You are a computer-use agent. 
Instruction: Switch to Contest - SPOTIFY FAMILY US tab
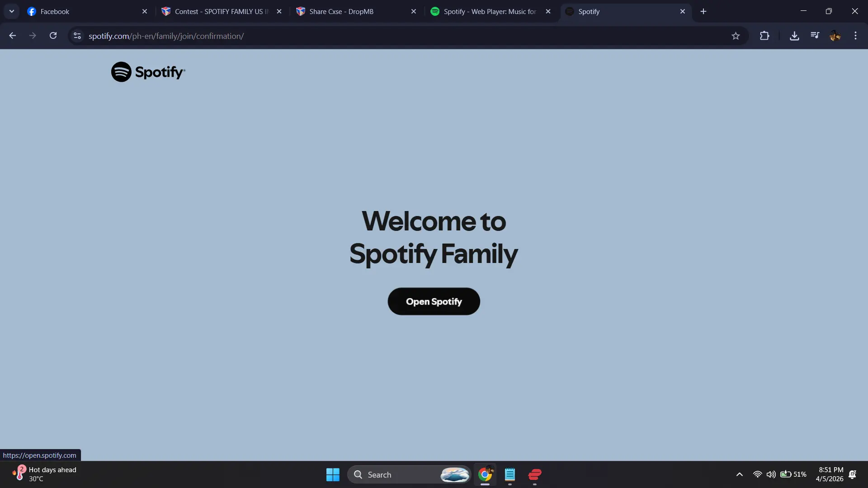221,11
